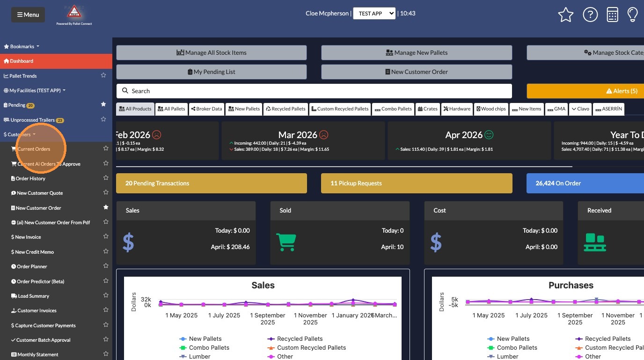Open Order Predictor (Beta) in sidebar
This screenshot has height=360, width=644.
41,281
